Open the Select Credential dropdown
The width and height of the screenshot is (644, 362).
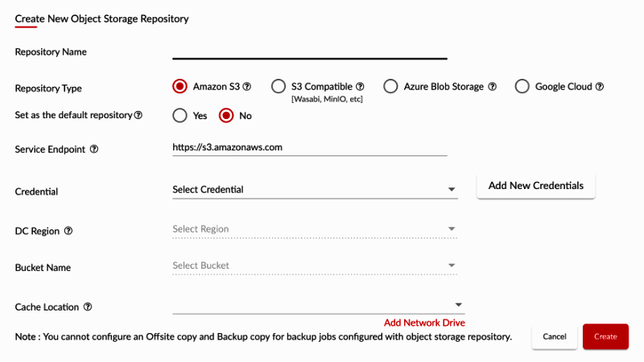(x=315, y=190)
